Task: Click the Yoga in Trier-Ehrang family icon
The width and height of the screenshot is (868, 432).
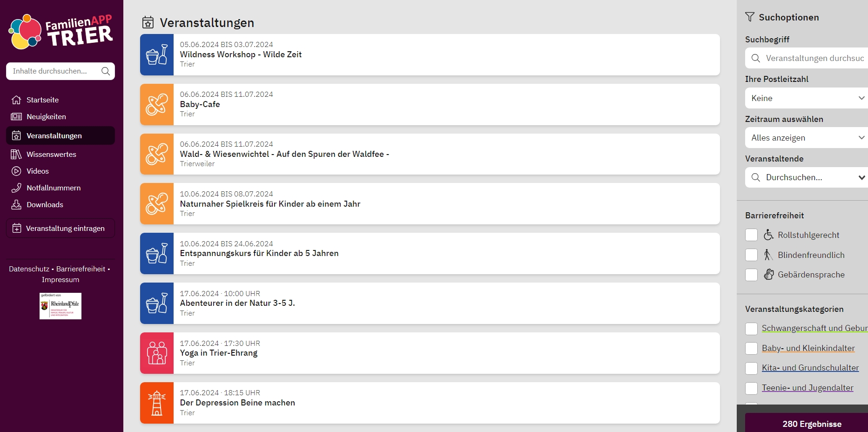Action: [x=157, y=353]
